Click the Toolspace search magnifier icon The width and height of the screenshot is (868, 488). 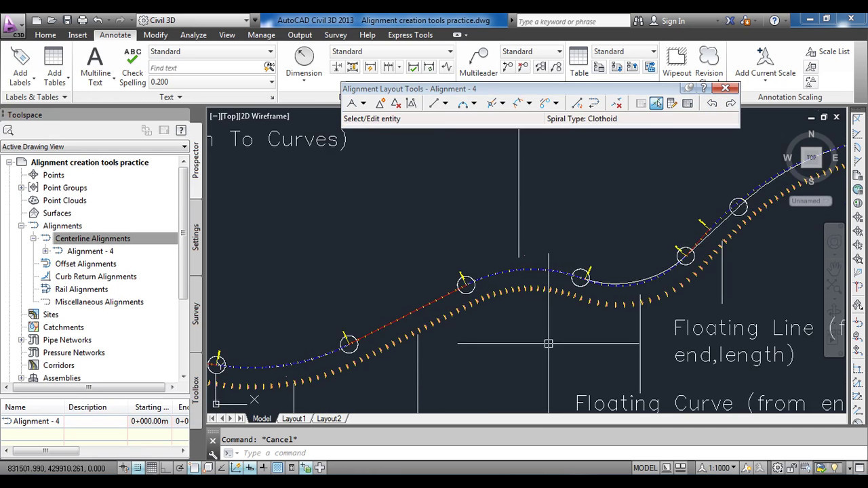tap(8, 130)
